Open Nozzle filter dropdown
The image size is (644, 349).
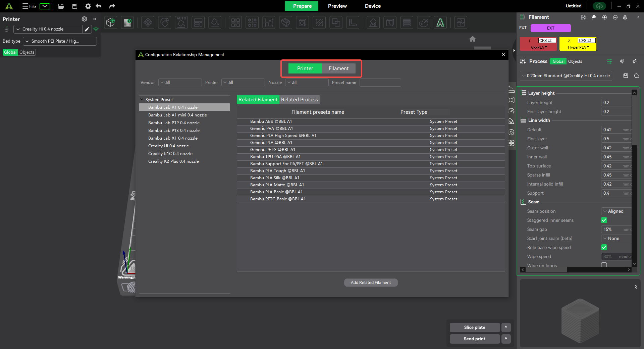(307, 83)
